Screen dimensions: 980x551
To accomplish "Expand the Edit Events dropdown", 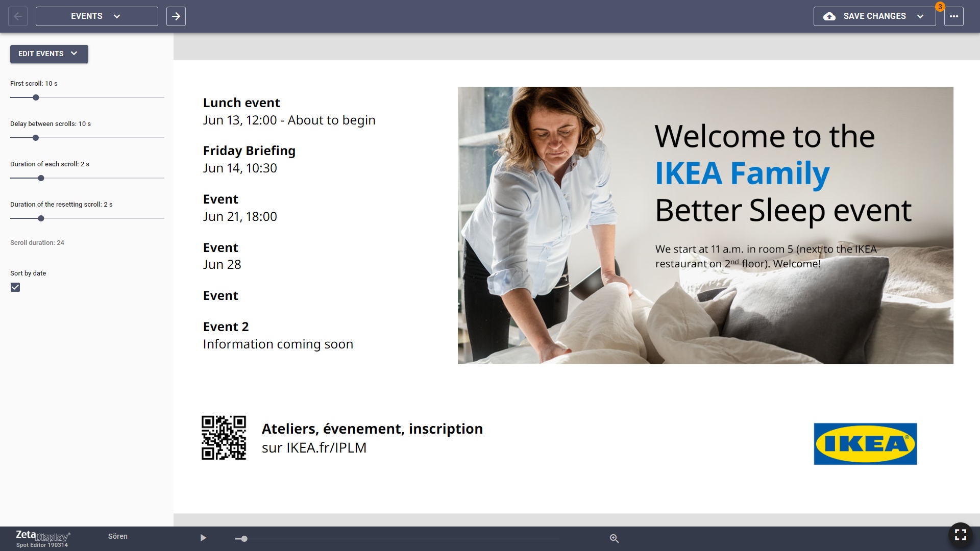I will (49, 54).
